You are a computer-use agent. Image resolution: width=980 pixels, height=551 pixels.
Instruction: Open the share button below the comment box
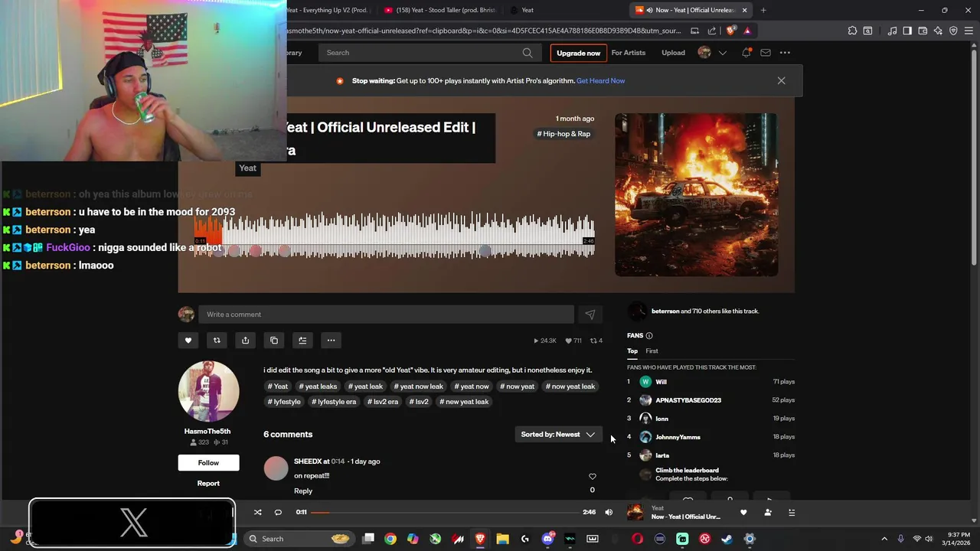245,341
